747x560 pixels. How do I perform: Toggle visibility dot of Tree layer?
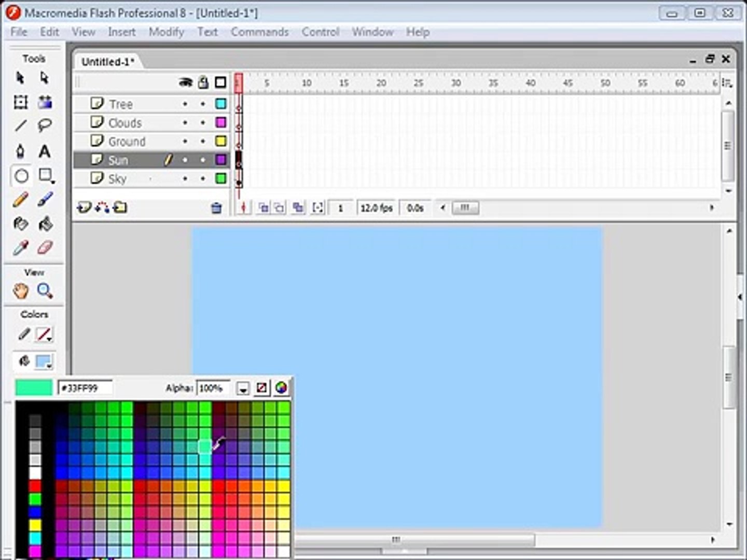pos(185,104)
